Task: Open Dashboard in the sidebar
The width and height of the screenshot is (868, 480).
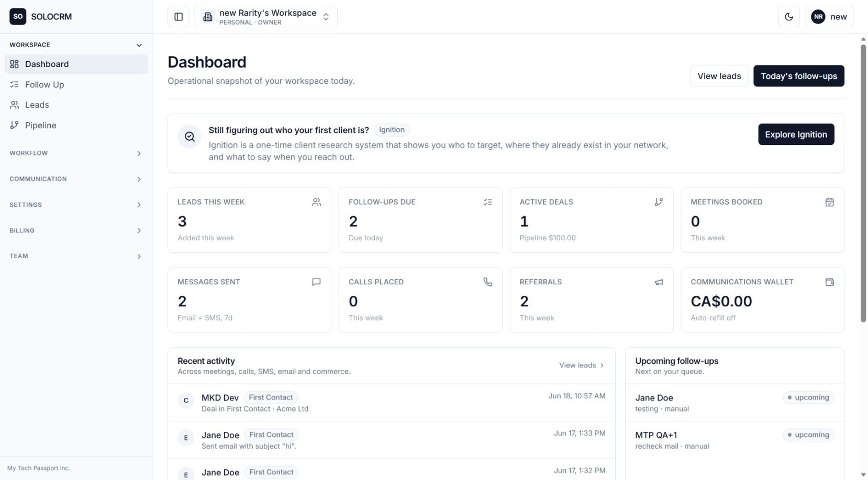Action: (76, 64)
